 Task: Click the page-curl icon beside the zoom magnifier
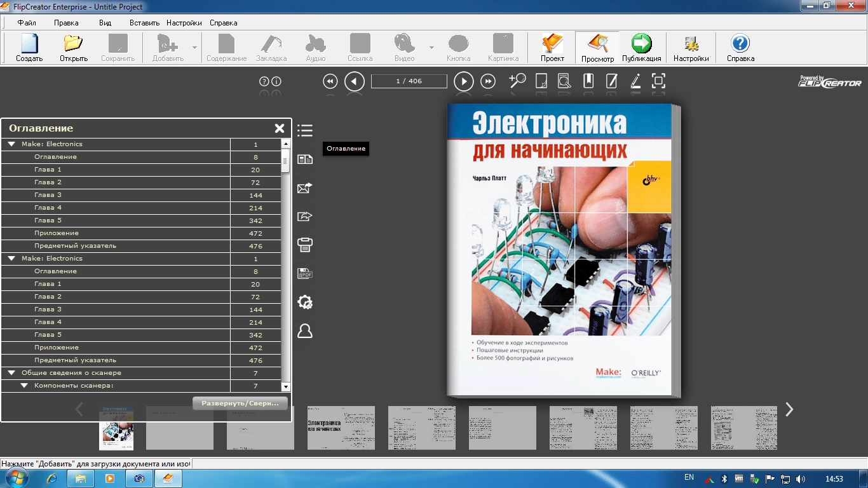coord(542,81)
